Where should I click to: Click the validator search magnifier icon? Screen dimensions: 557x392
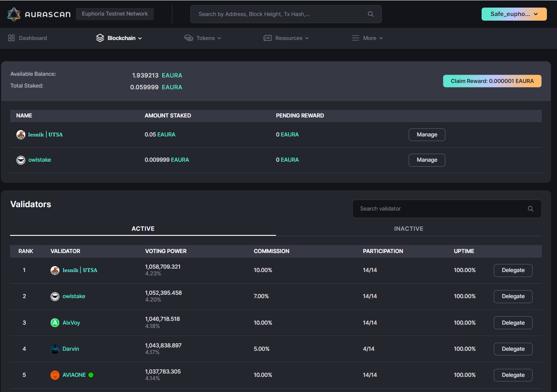pyautogui.click(x=530, y=209)
